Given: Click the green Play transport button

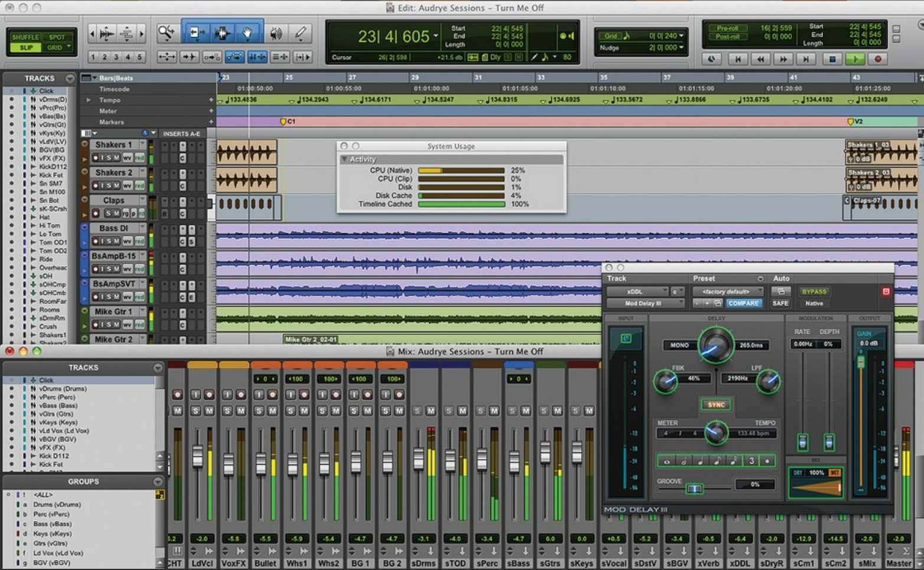Looking at the screenshot, I should coord(855,59).
